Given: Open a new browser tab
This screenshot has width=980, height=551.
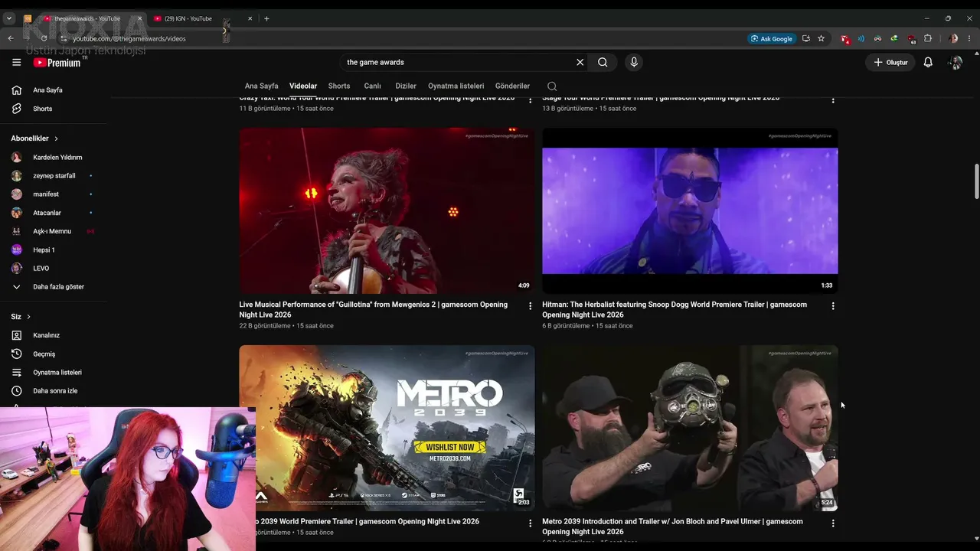Looking at the screenshot, I should click(266, 18).
